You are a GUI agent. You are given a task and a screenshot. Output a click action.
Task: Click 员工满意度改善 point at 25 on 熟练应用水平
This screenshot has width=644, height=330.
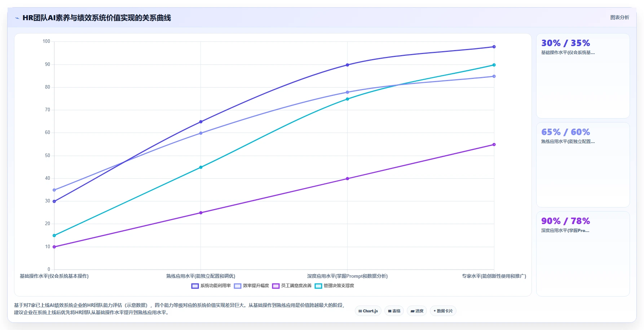click(x=201, y=213)
